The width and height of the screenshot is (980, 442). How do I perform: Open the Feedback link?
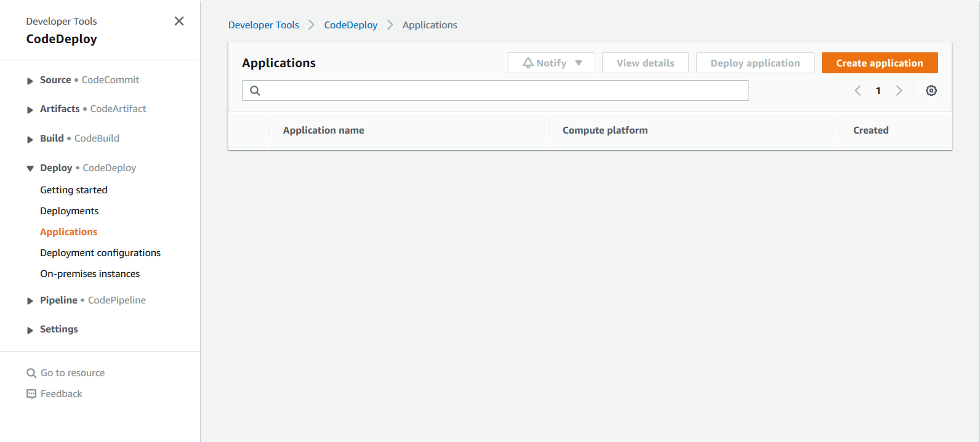[62, 394]
